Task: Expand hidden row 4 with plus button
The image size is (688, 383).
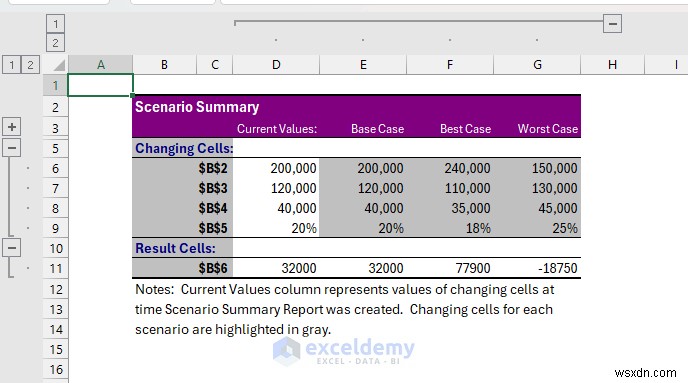Action: 12,127
